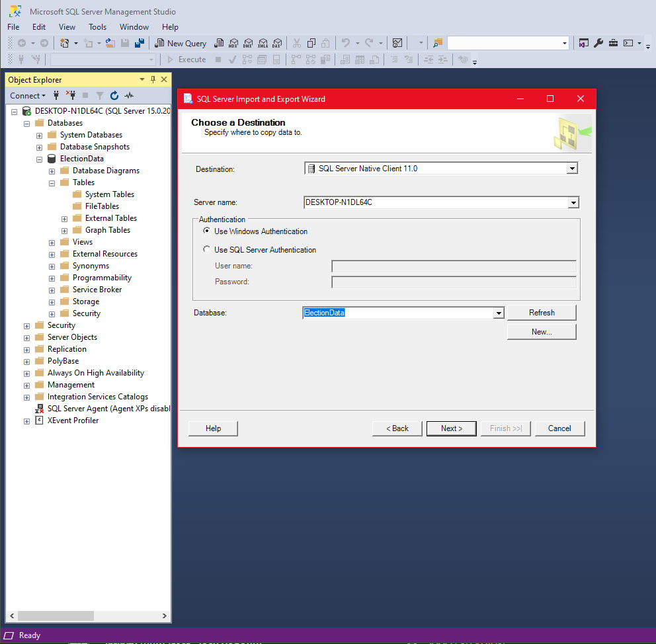Open the Server name dropdown

point(573,203)
